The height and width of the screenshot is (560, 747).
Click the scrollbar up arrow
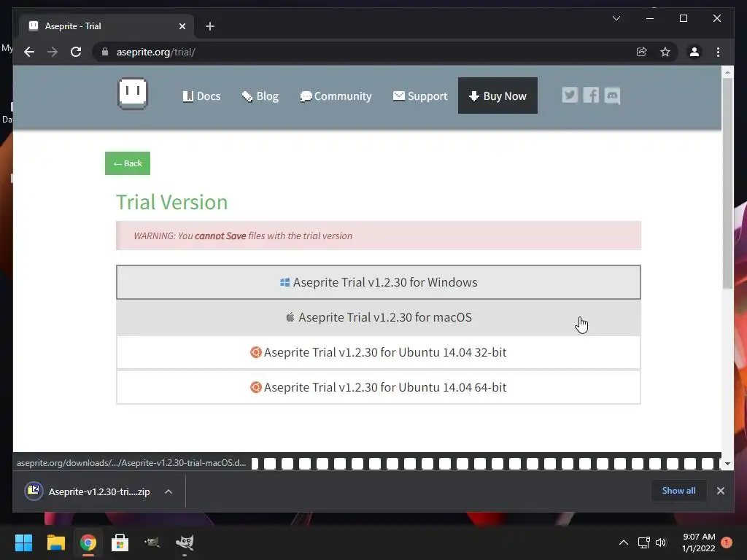pyautogui.click(x=727, y=72)
